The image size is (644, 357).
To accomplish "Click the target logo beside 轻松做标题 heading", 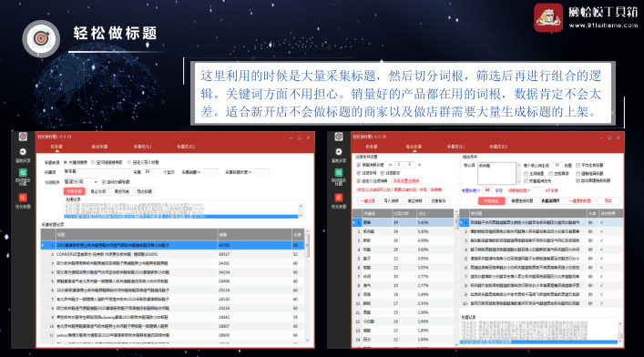I will (x=41, y=38).
